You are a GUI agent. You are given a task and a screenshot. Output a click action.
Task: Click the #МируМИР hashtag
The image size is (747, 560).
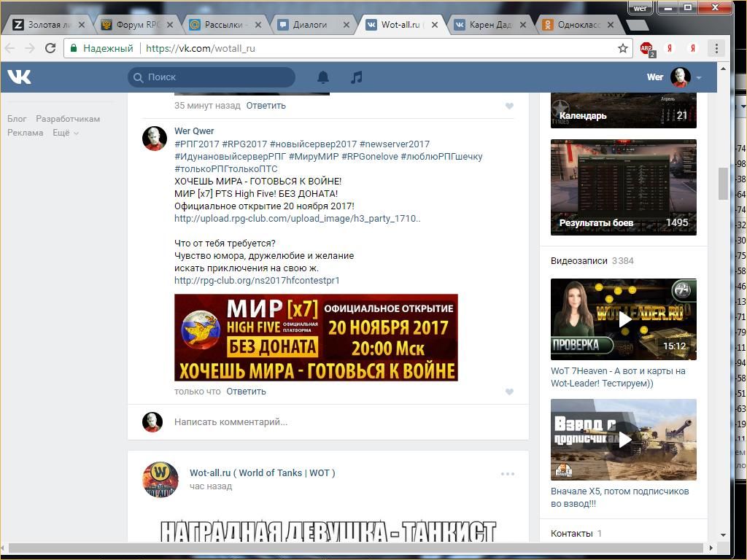point(314,157)
